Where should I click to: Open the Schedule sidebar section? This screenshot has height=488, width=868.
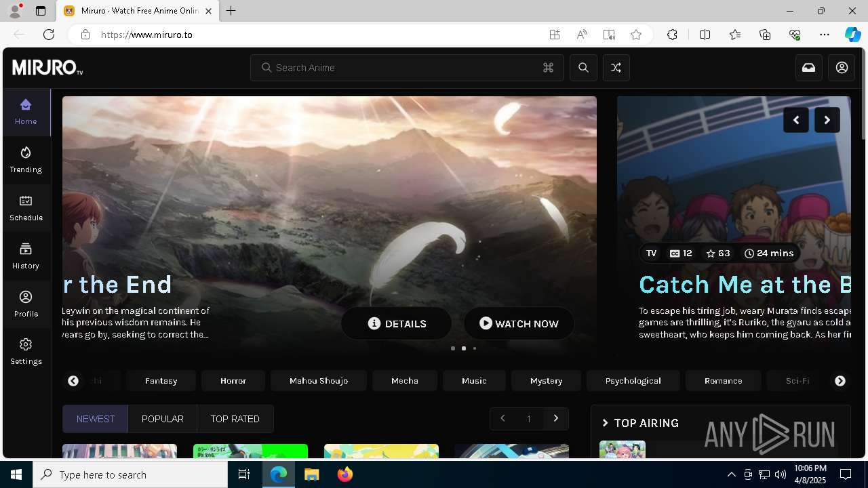[26, 208]
